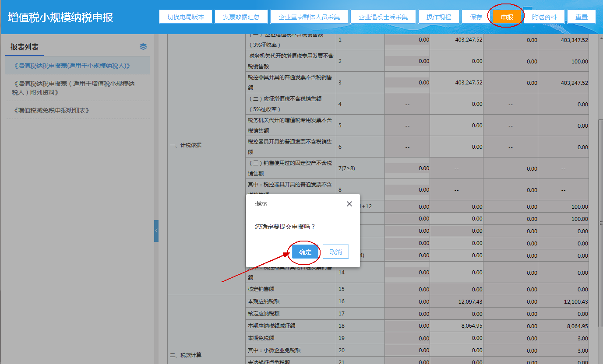View 操作规程 instructions

click(x=438, y=17)
